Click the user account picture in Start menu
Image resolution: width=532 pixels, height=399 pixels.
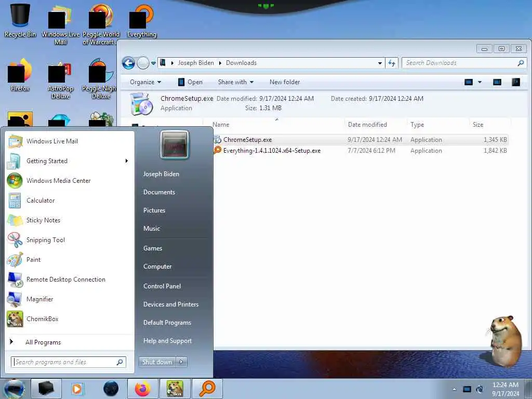175,145
